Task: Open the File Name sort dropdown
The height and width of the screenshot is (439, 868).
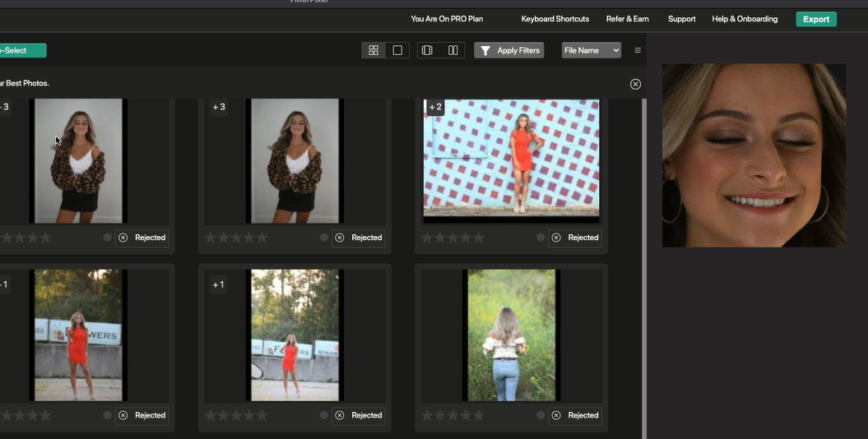Action: pos(592,50)
